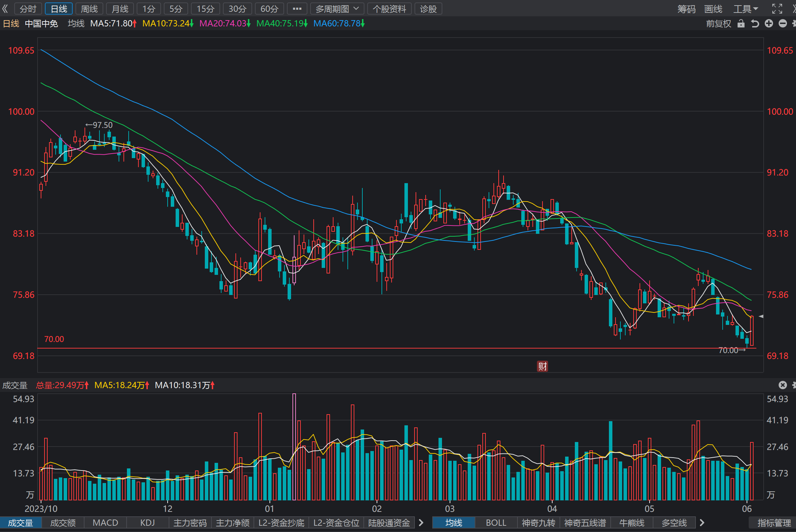Click the 财 financial report marker
Screen dimensions: 796x532
pos(542,366)
